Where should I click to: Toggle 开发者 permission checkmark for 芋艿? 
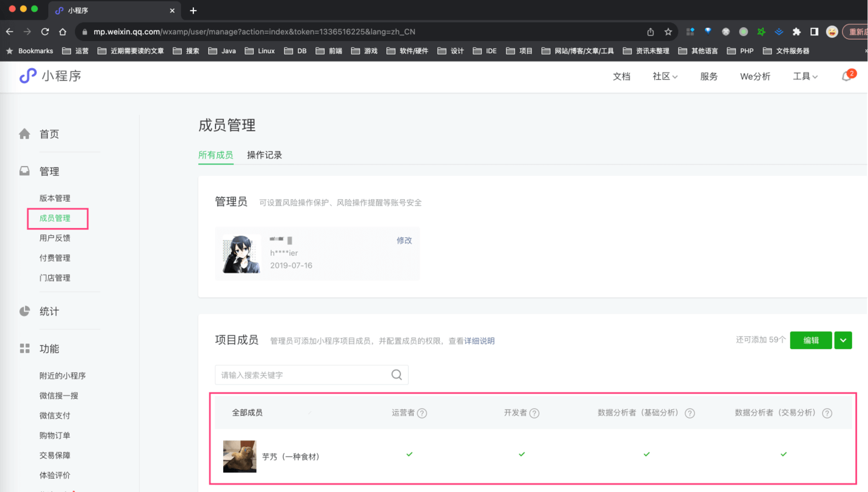point(521,454)
